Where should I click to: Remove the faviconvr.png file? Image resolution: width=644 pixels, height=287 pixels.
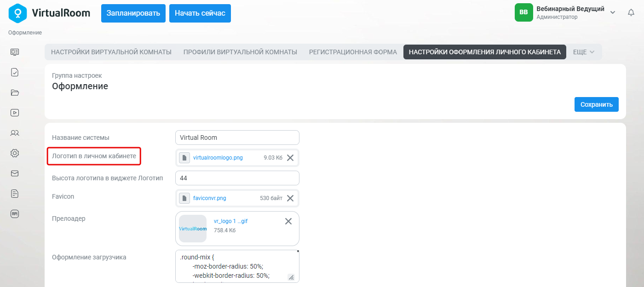coord(290,198)
